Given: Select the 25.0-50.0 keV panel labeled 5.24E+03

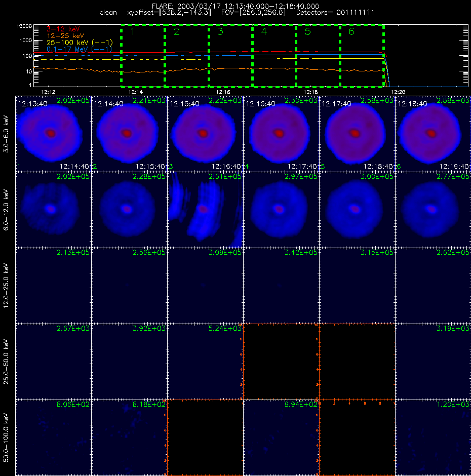Looking at the screenshot, I should pos(205,362).
